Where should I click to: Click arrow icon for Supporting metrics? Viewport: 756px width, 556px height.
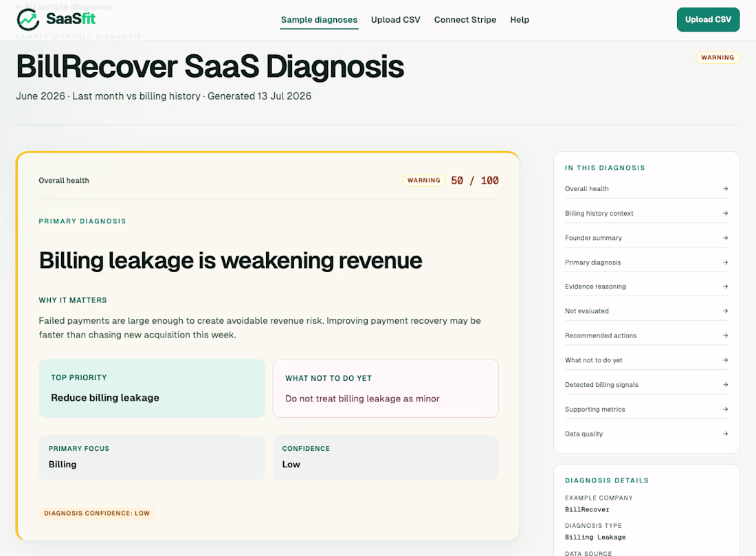(724, 410)
